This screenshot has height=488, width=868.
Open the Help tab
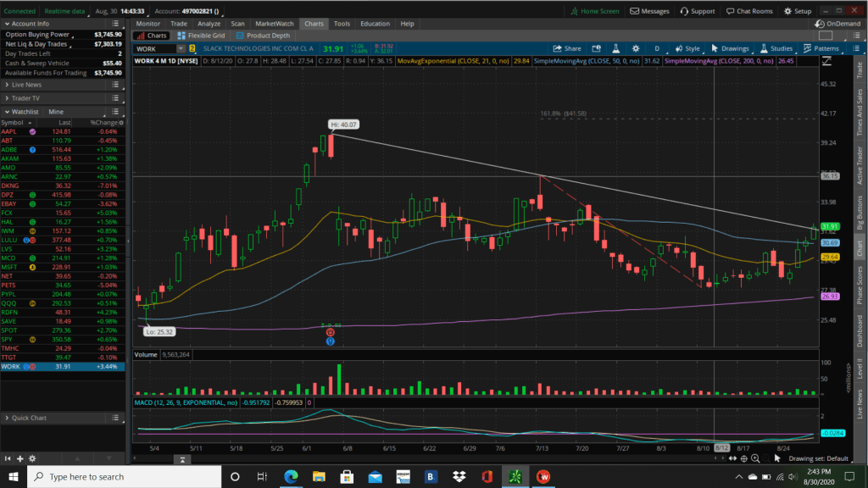point(407,24)
